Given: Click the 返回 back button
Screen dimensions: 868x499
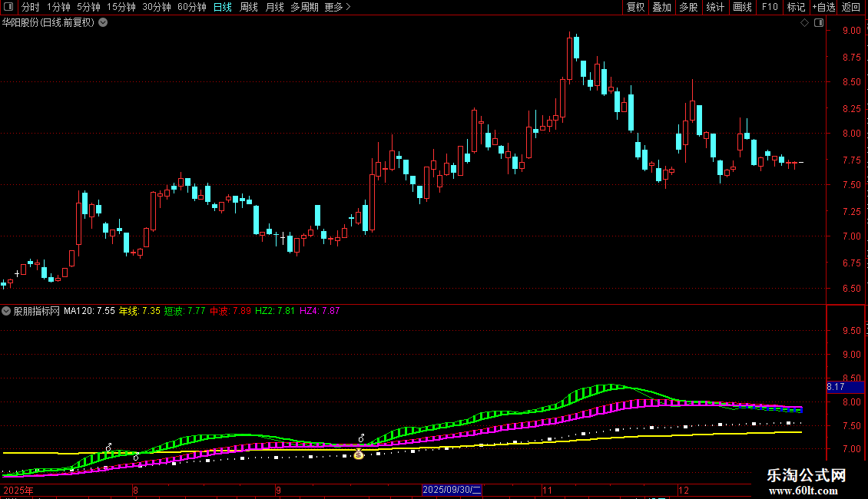Looking at the screenshot, I should pos(851,7).
